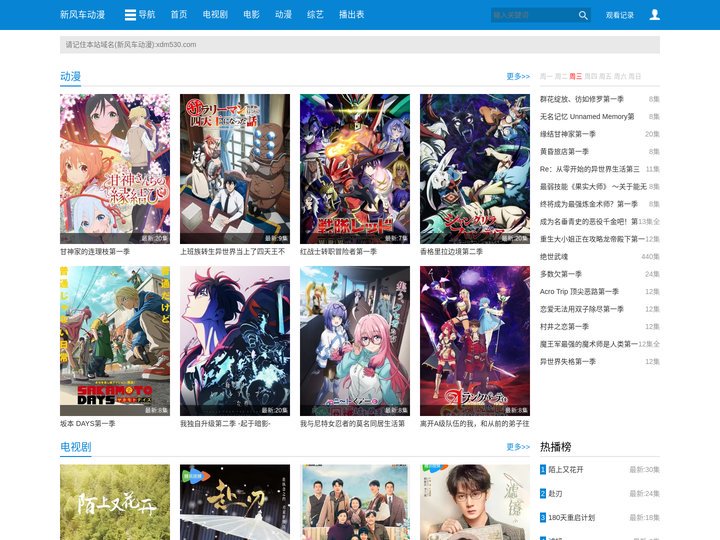Open 魔王军最强的魔术师是人类 in schedule
This screenshot has width=720, height=540.
point(589,344)
